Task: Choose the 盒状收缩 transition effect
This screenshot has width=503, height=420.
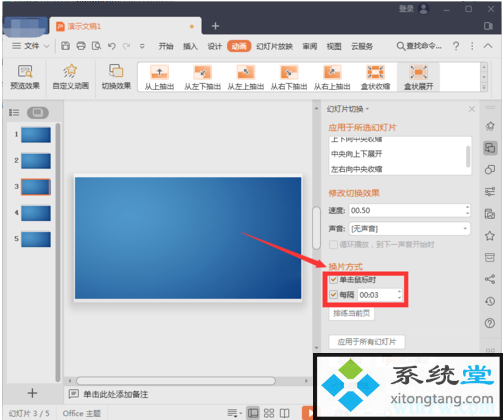Action: [x=375, y=77]
